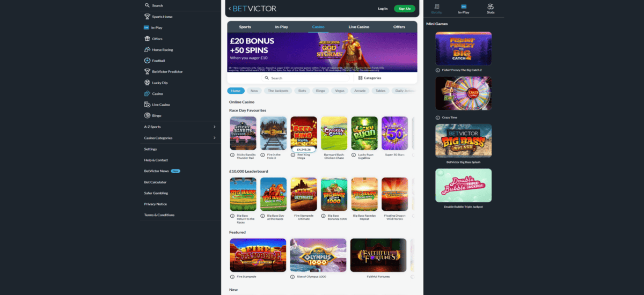
Task: Click the £20 Bonus promotional banner
Action: coord(322,52)
